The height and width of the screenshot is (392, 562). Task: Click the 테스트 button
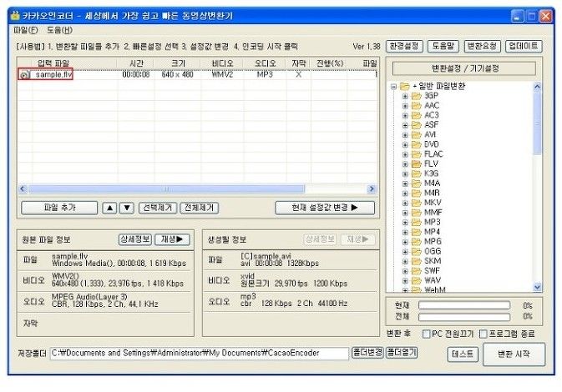pyautogui.click(x=463, y=354)
